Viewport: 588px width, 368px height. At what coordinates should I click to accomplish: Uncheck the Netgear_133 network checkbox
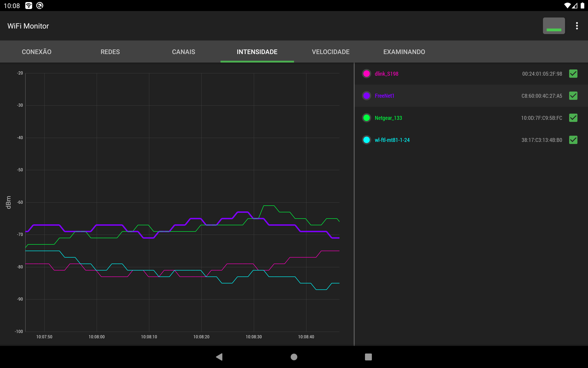pos(573,118)
